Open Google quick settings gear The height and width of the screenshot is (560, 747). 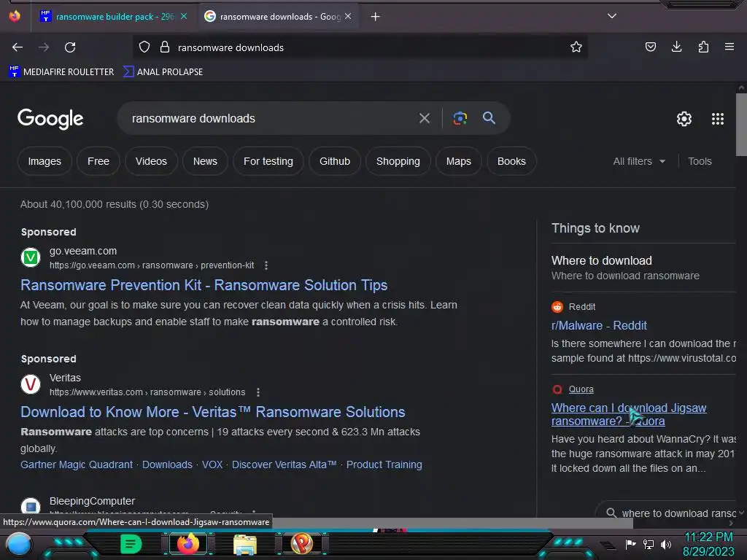684,119
